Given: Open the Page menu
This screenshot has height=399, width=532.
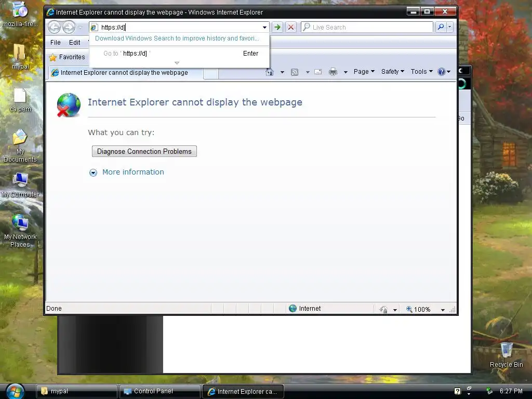Looking at the screenshot, I should [x=364, y=72].
